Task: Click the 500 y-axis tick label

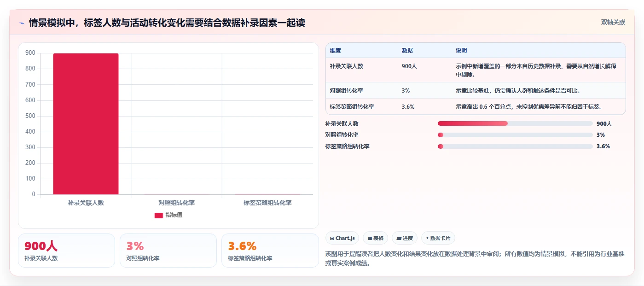Action: (30, 116)
